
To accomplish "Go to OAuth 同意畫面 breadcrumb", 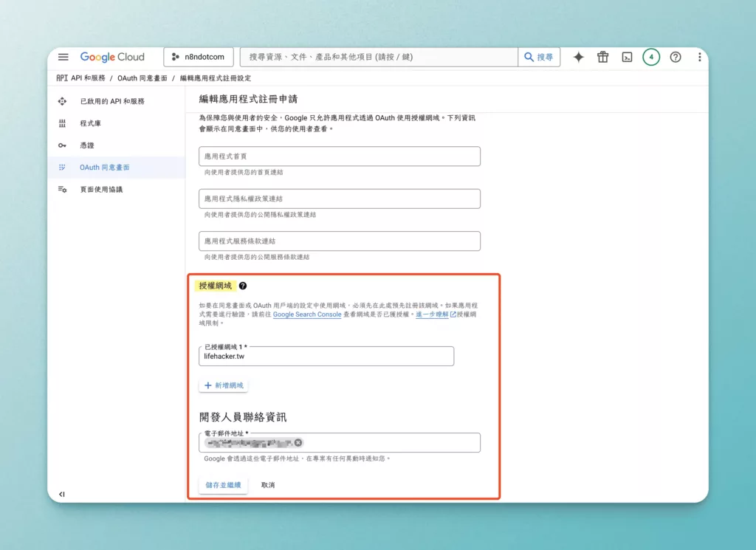I will click(x=142, y=78).
